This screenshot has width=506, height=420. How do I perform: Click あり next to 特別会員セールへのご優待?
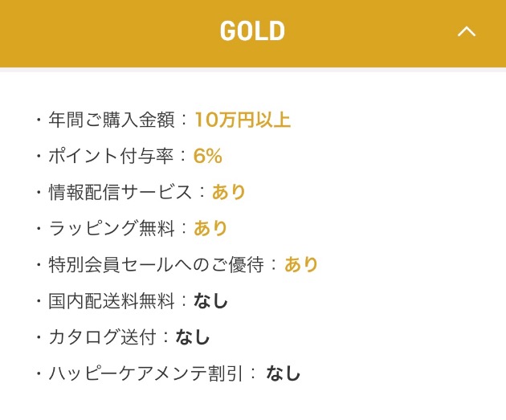coord(301,264)
